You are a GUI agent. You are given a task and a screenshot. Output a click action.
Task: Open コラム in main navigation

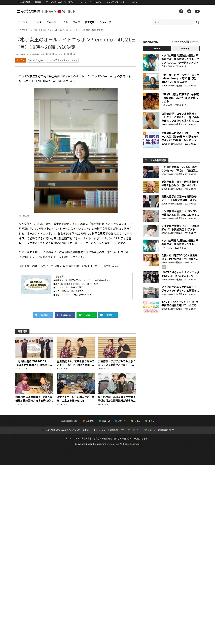coord(64,22)
